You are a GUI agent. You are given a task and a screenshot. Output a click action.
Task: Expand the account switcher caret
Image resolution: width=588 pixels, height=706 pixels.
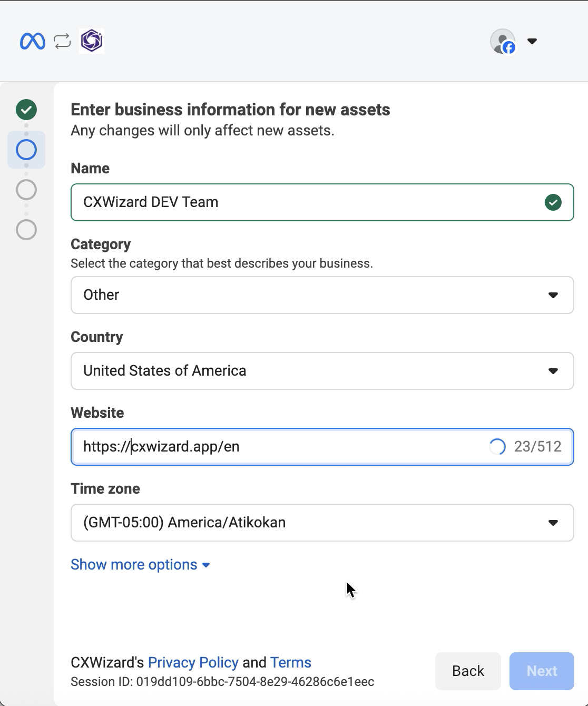[x=532, y=41]
